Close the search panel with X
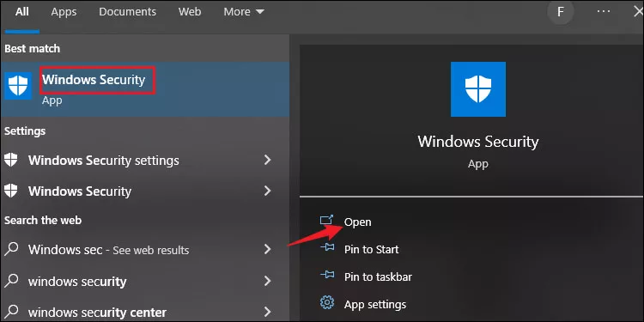This screenshot has height=322, width=644. (x=638, y=11)
